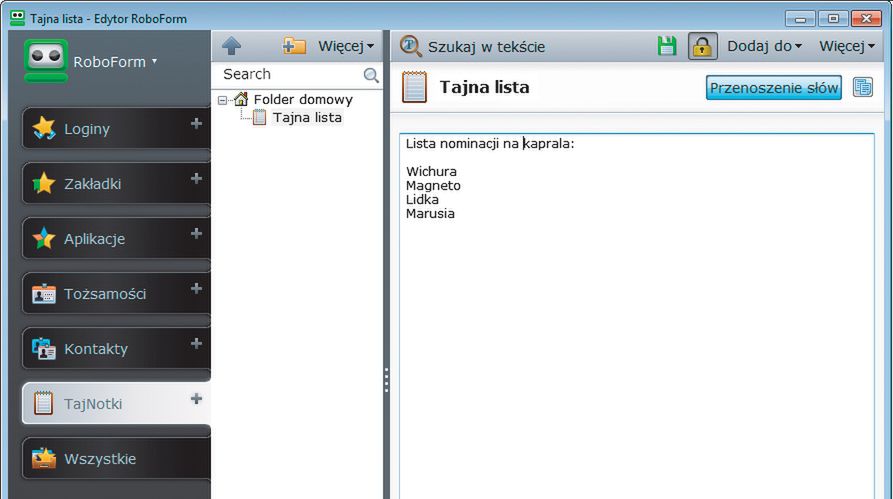Click the panel splitter grip dots
The width and height of the screenshot is (893, 499).
(x=387, y=380)
